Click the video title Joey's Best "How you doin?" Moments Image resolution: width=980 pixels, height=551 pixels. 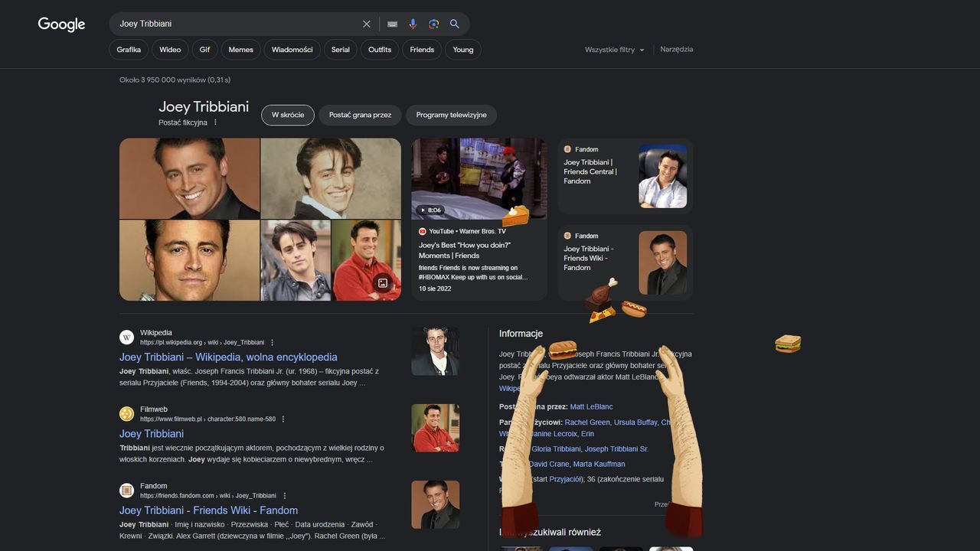(465, 250)
